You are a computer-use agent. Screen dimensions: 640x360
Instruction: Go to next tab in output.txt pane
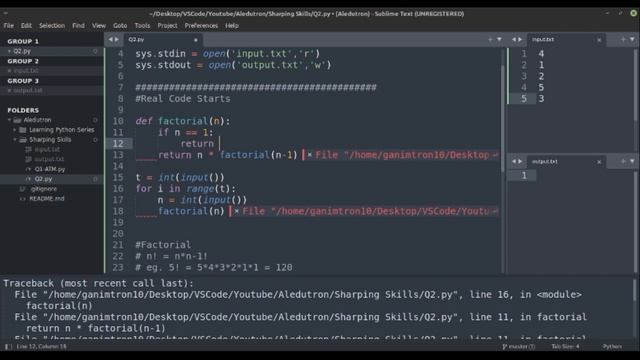520,162
